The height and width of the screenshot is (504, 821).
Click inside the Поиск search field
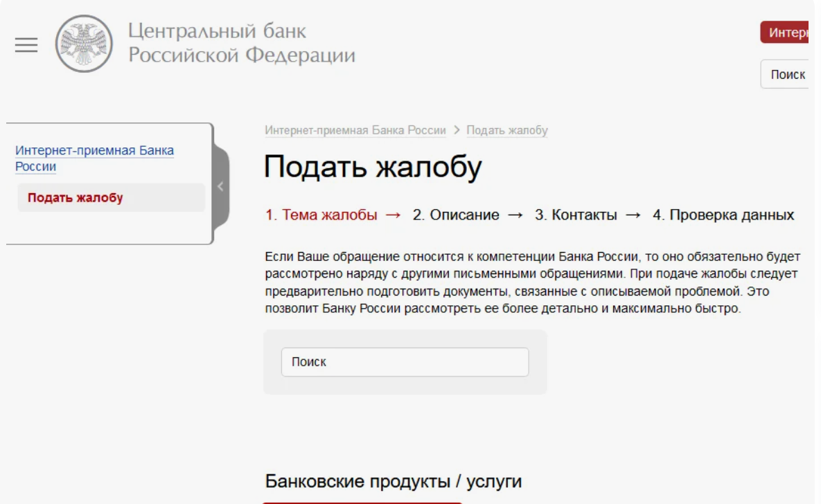point(405,361)
